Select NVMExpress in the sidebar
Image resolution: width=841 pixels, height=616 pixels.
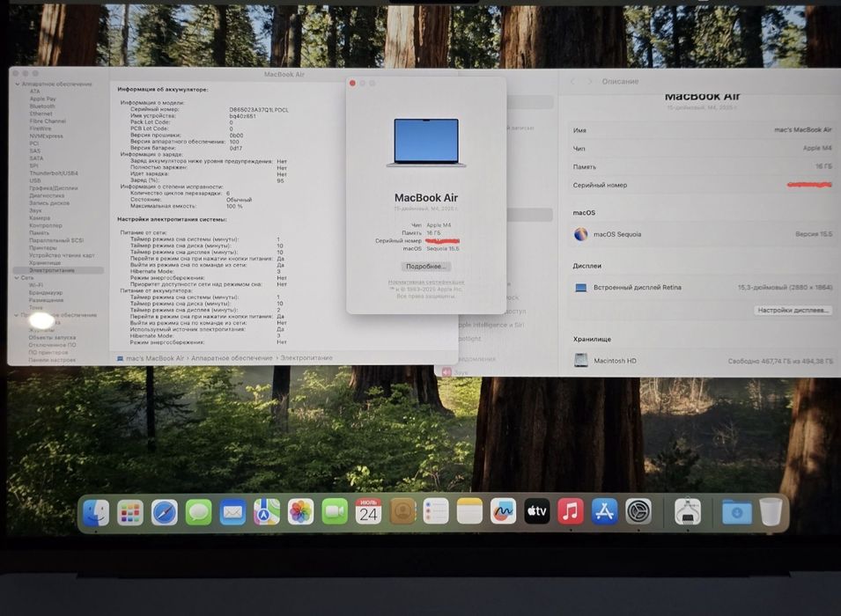pos(46,136)
